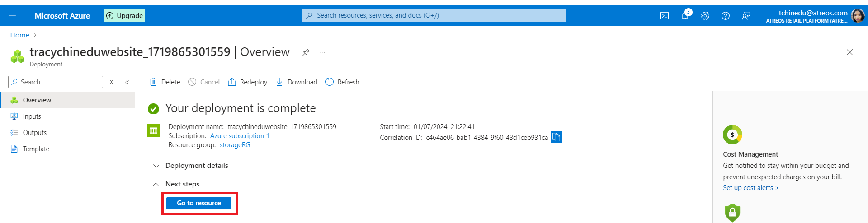The image size is (868, 223).
Task: Click the Delete toolbar button
Action: click(165, 82)
